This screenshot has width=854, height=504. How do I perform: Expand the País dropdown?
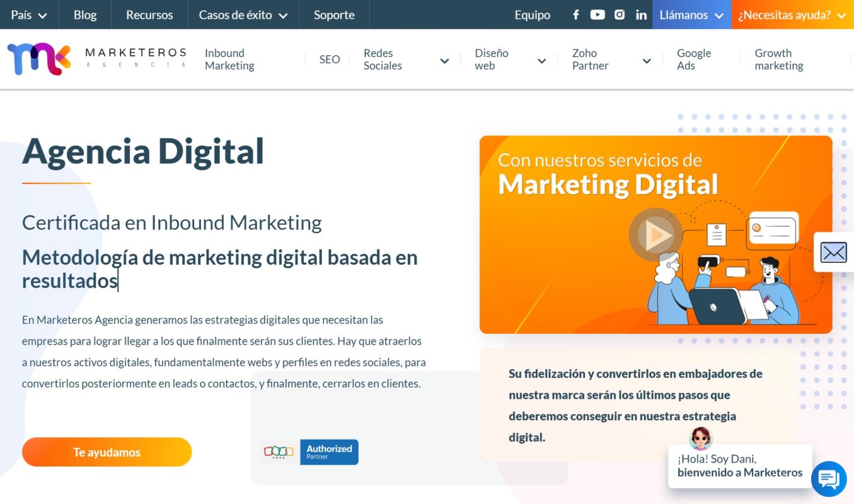coord(29,14)
